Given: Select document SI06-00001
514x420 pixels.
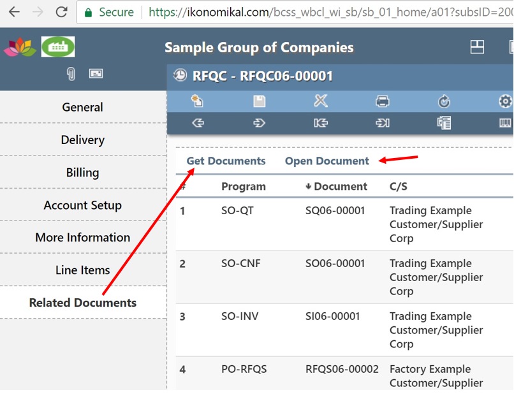Looking at the screenshot, I should click(x=332, y=316).
